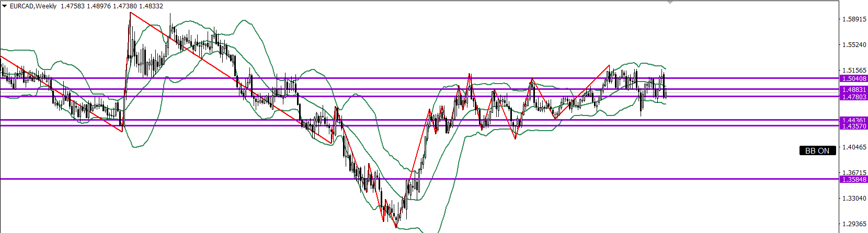
Task: Select the 1.50408 purple price label
Action: [x=853, y=78]
